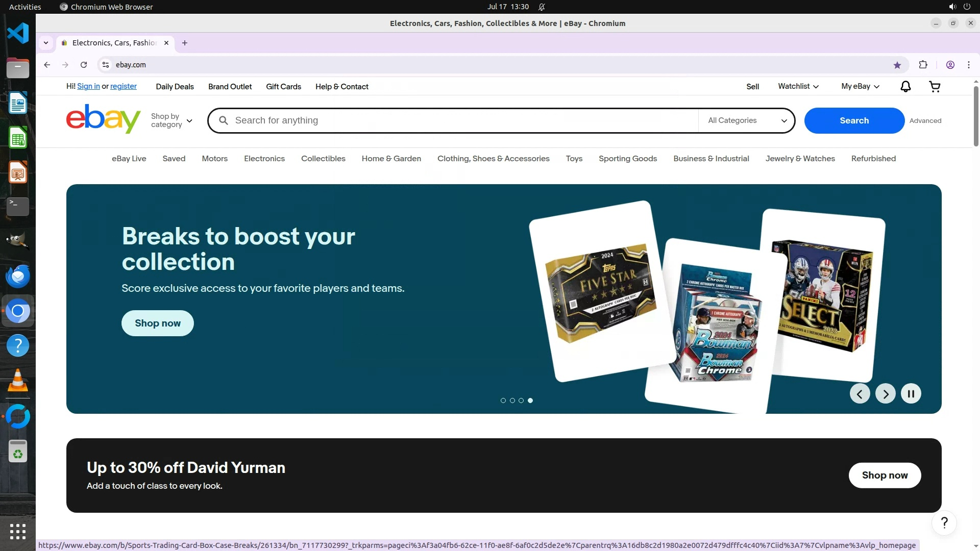Go to previous banner slide
This screenshot has width=980, height=551.
[x=860, y=394]
